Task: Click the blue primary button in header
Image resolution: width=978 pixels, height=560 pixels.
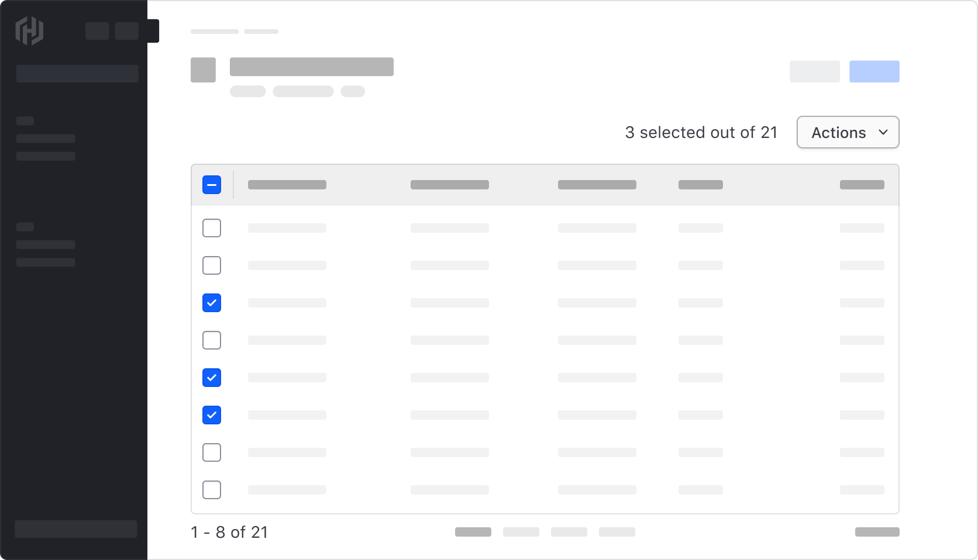Action: [874, 71]
